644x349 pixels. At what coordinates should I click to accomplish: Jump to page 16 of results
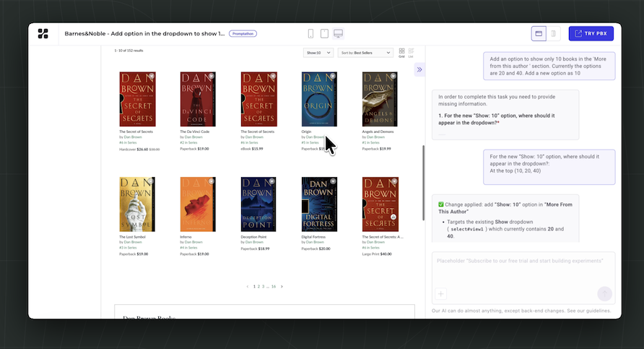coord(274,287)
